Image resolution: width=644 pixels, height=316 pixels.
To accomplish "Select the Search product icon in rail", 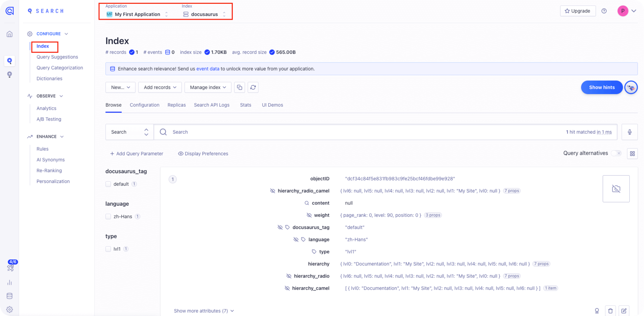I will [x=10, y=61].
